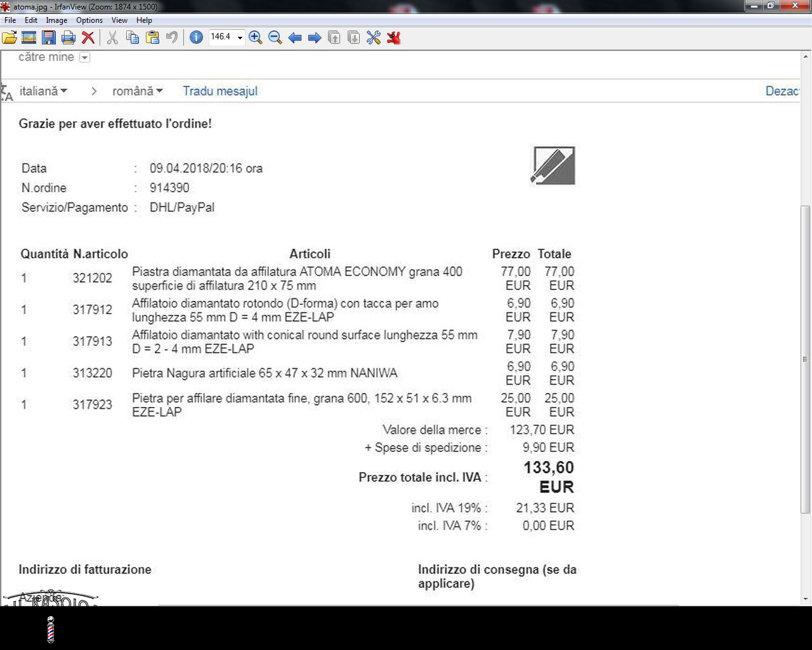The image size is (812, 650).
Task: Undo using the curved arrow icon
Action: 172,37
